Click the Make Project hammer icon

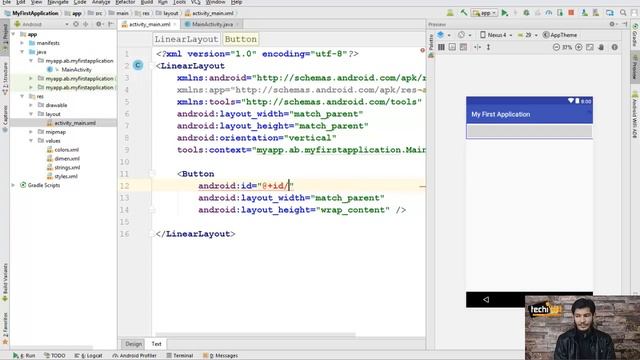pyautogui.click(x=464, y=13)
